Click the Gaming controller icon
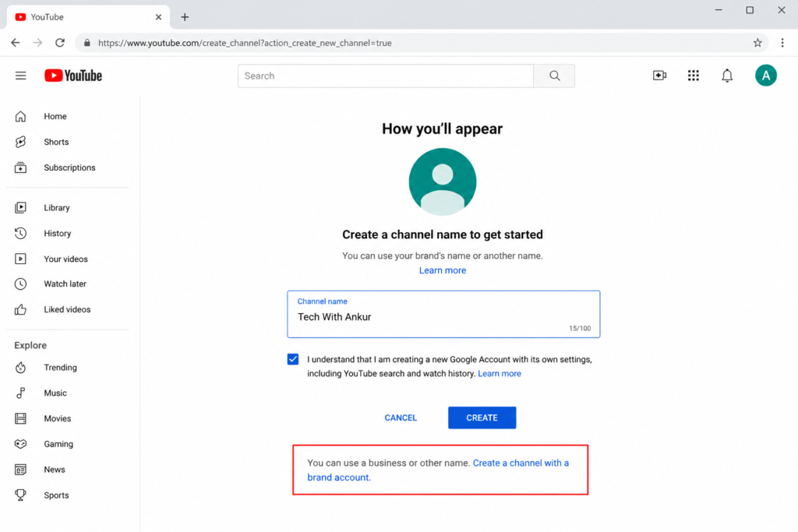Screen dimensions: 798x532 point(20,444)
